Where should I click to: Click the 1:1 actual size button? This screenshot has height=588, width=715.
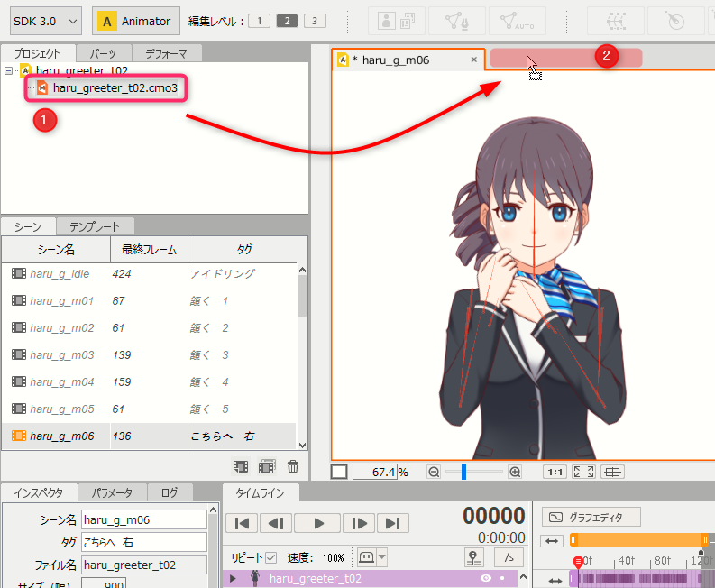(555, 472)
